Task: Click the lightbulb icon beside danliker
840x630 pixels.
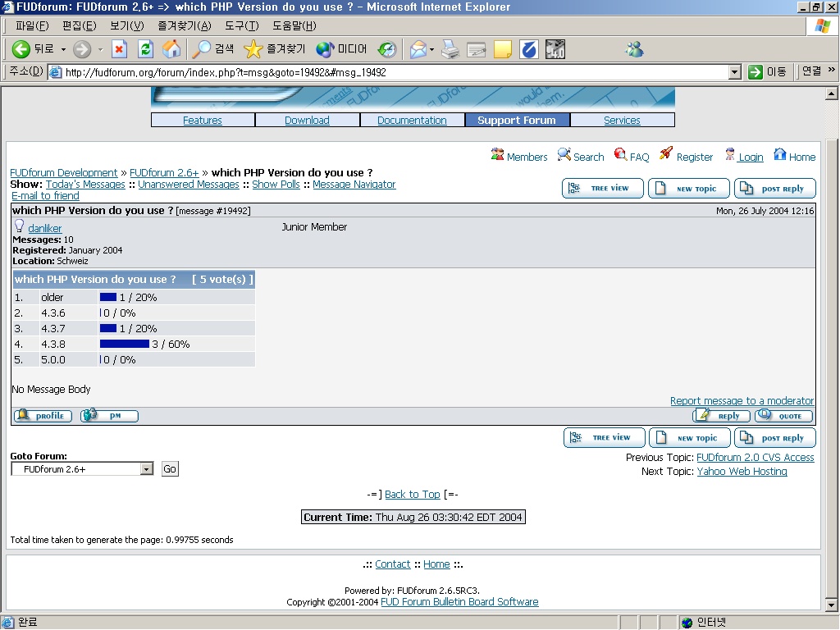Action: click(x=20, y=226)
